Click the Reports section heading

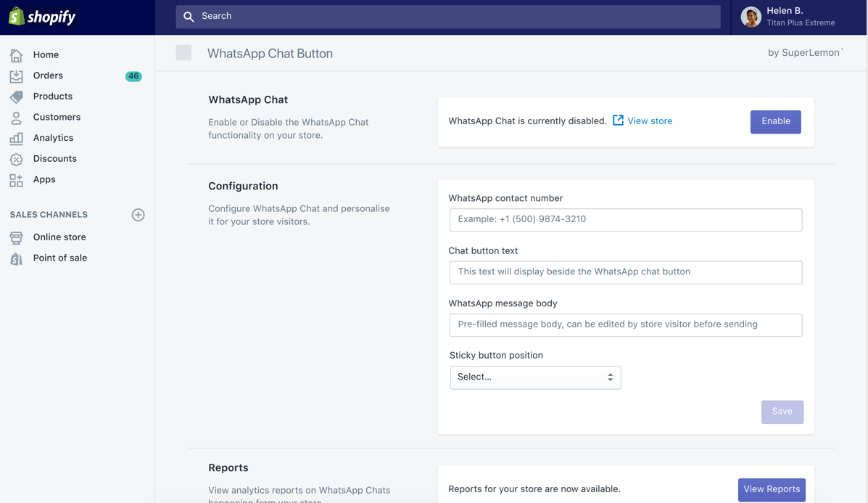coord(228,467)
